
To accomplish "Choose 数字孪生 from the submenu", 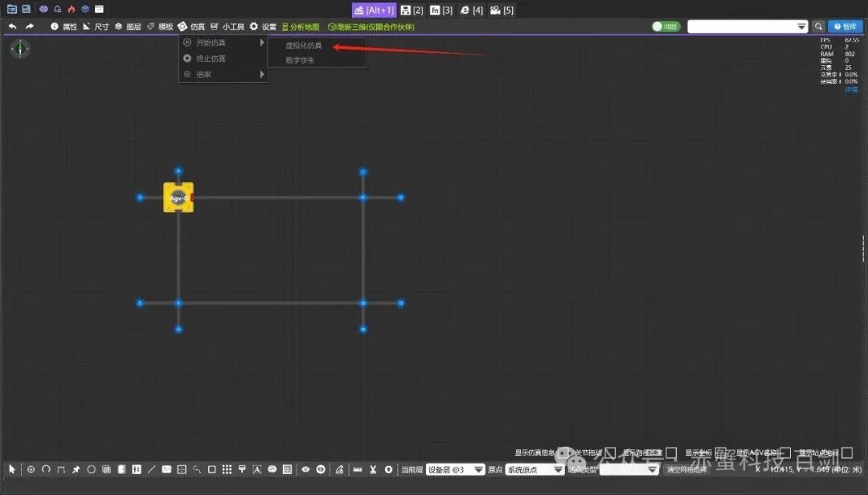I will coord(300,59).
